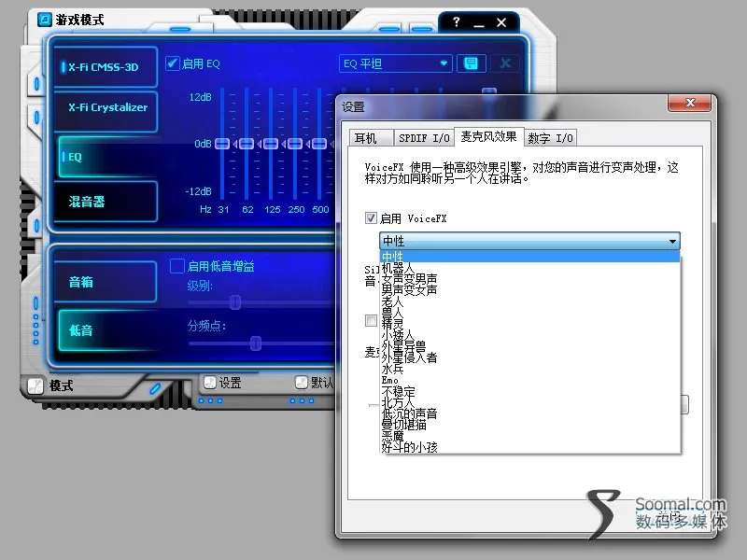Minimize the 游戏模式 window
Viewport: 747px width, 560px height.
point(479,22)
